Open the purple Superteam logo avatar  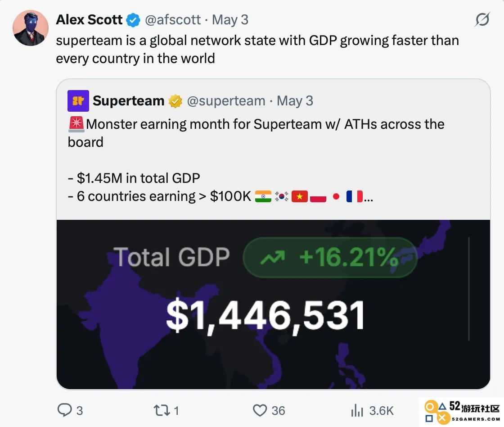click(x=78, y=101)
